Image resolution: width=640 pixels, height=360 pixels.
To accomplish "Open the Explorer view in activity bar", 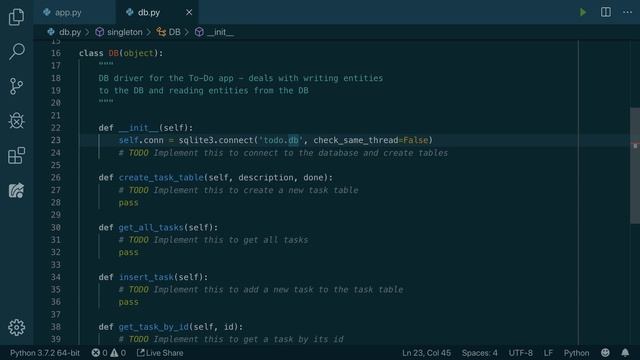I will [x=16, y=17].
